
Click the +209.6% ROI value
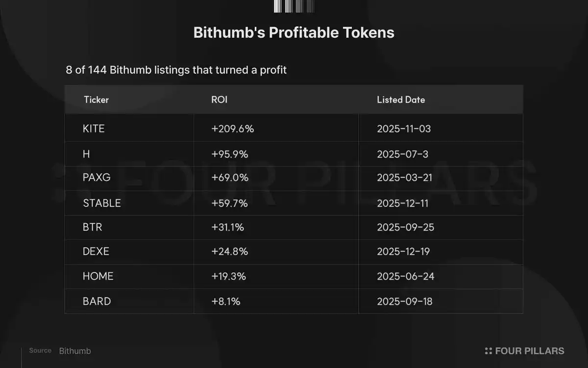point(233,129)
